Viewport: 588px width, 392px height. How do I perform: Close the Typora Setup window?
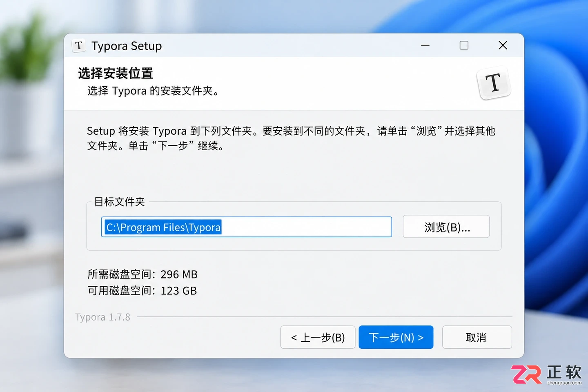(x=503, y=45)
